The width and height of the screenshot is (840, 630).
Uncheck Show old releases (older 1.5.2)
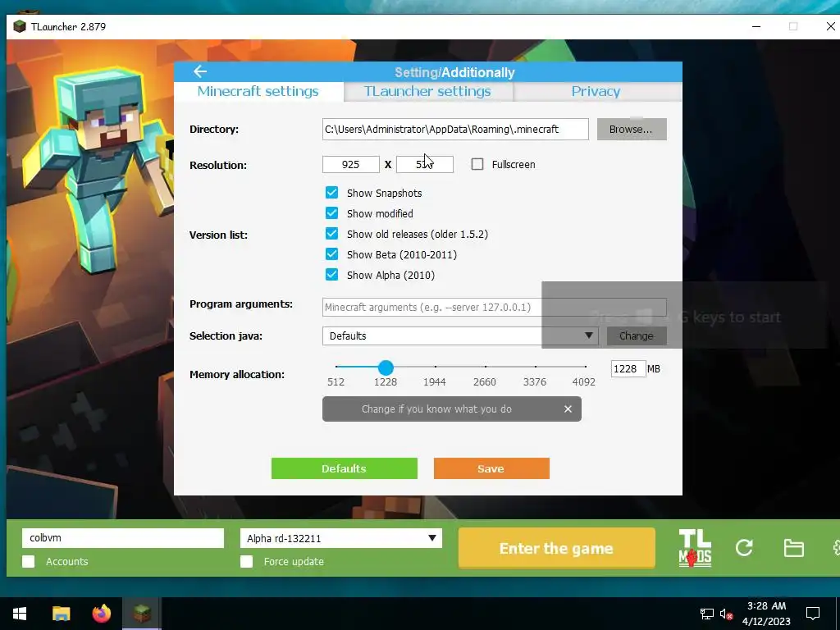point(331,234)
